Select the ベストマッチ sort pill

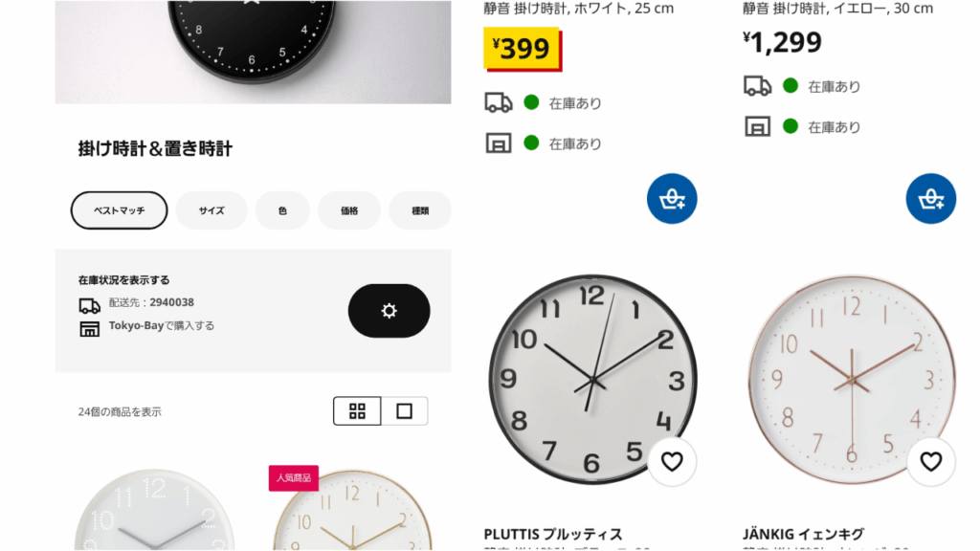click(119, 210)
